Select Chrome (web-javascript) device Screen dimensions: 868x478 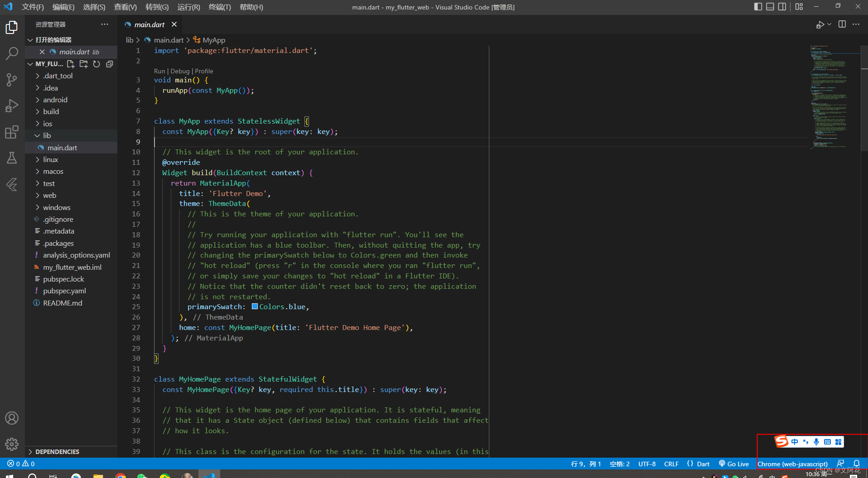pos(792,464)
